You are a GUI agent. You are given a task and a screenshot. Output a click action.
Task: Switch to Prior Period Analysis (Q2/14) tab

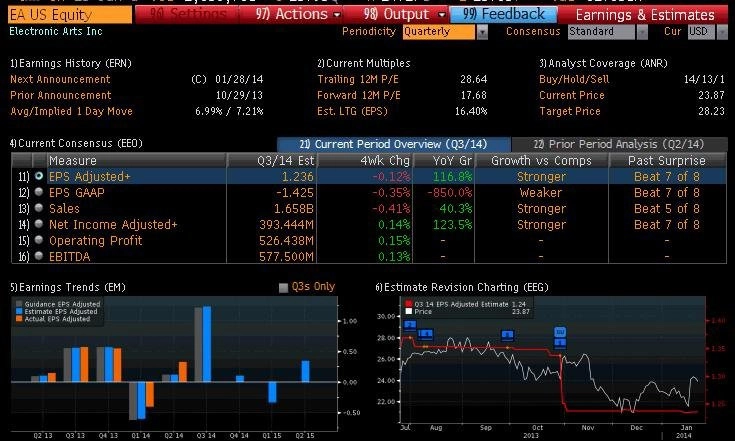pos(619,144)
